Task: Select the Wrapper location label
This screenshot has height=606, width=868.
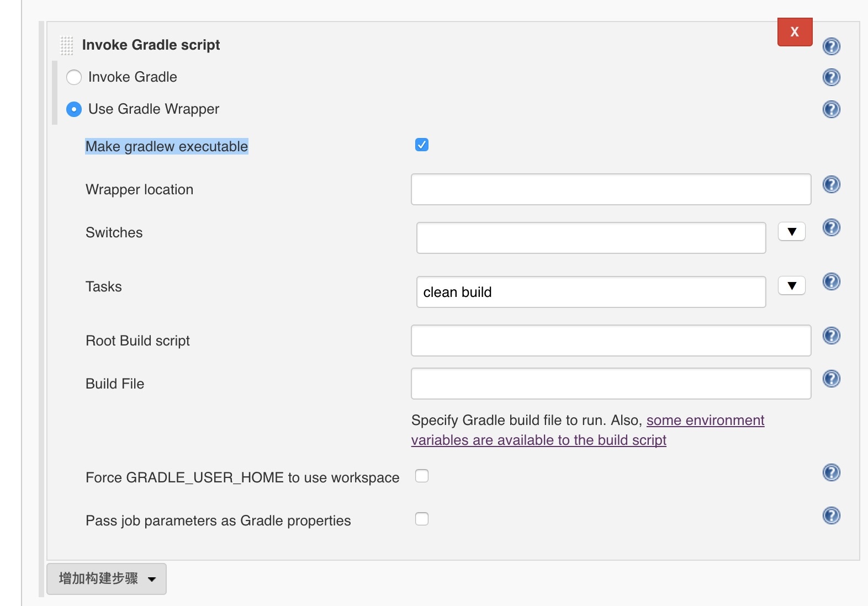Action: [140, 189]
